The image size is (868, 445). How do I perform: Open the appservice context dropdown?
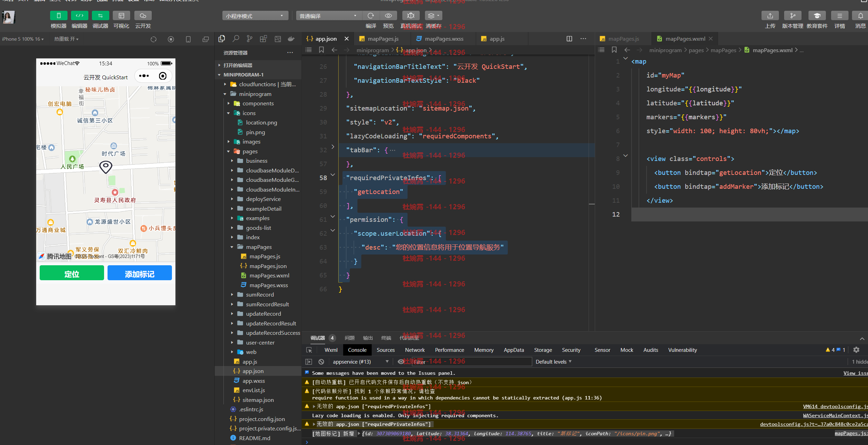point(361,362)
